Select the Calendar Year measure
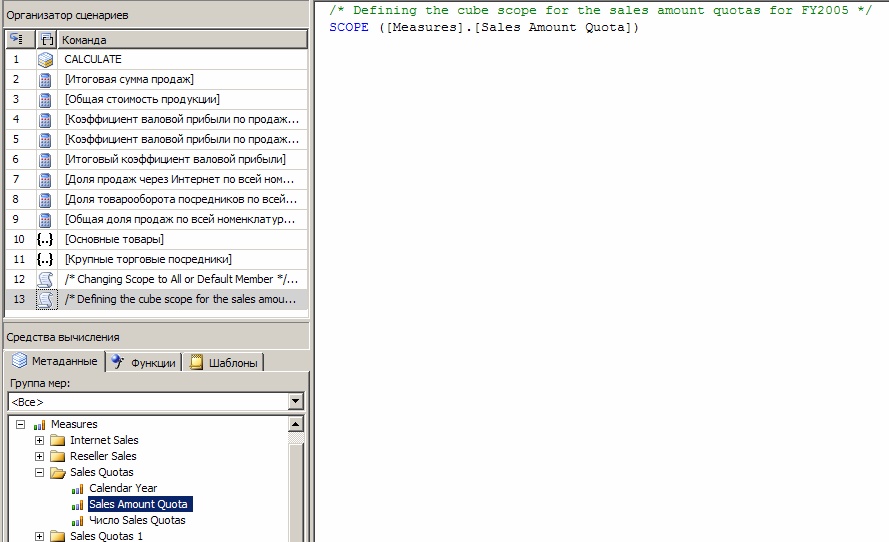The height and width of the screenshot is (542, 889). [x=123, y=489]
